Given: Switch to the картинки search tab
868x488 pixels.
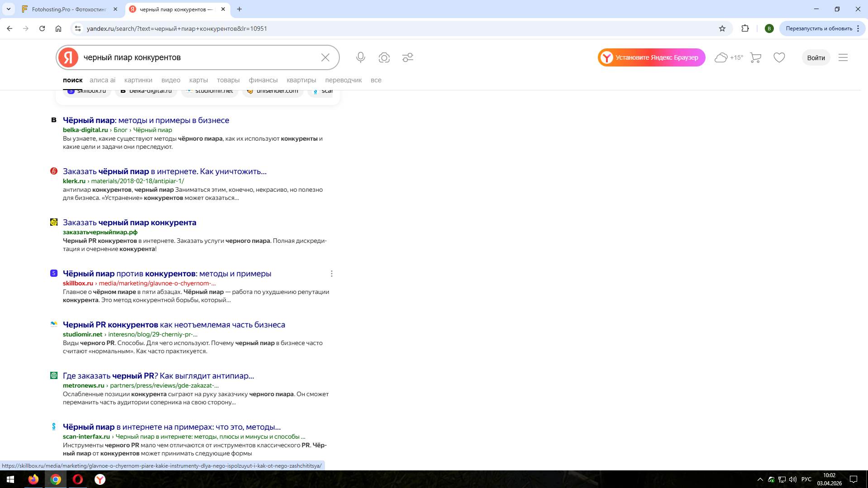Looking at the screenshot, I should pyautogui.click(x=138, y=80).
